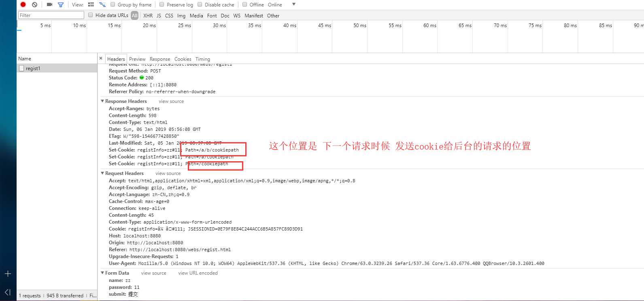Click the collapse sidebar arrow icon

7,292
